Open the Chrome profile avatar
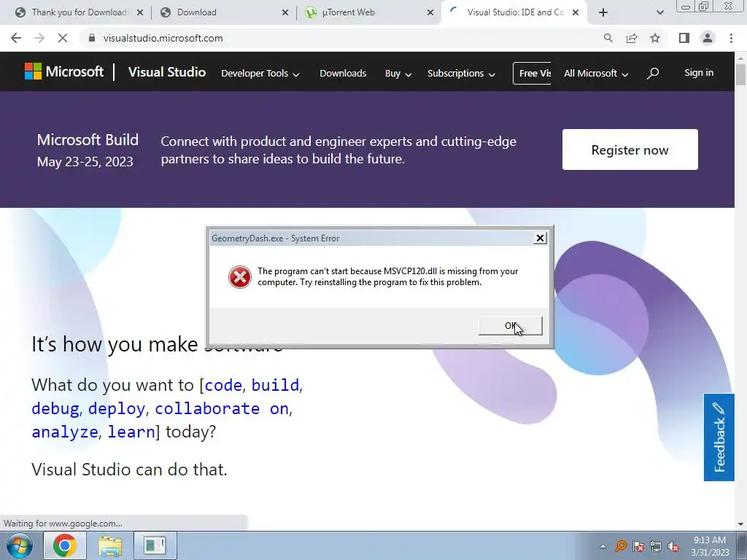This screenshot has width=747, height=560. (x=708, y=38)
